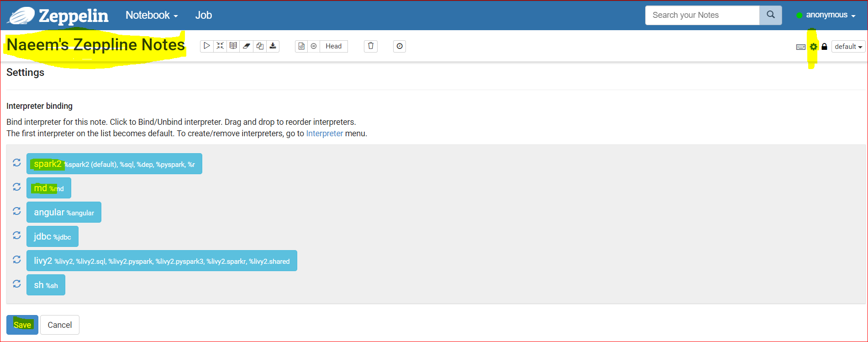Clone this note icon
868x342 pixels.
click(x=260, y=46)
